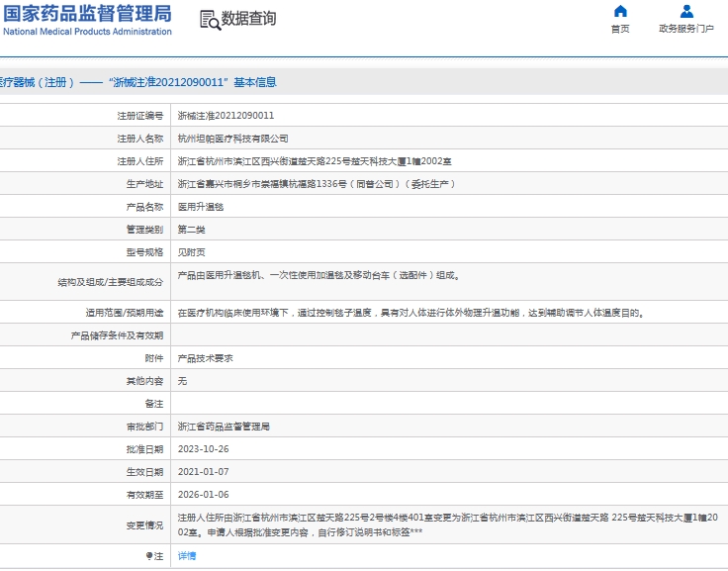Screen dimensions: 728x571
Task: Click the 附件 row label
Action: click(154, 358)
